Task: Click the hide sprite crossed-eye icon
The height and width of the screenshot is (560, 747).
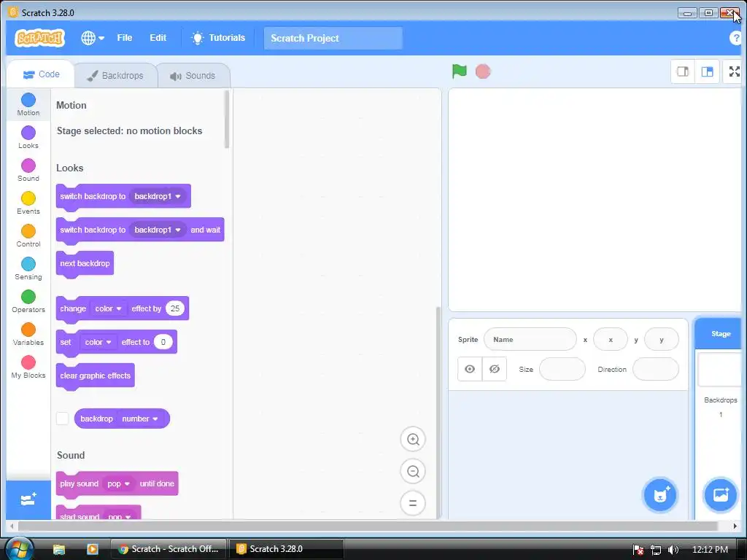Action: pyautogui.click(x=495, y=369)
